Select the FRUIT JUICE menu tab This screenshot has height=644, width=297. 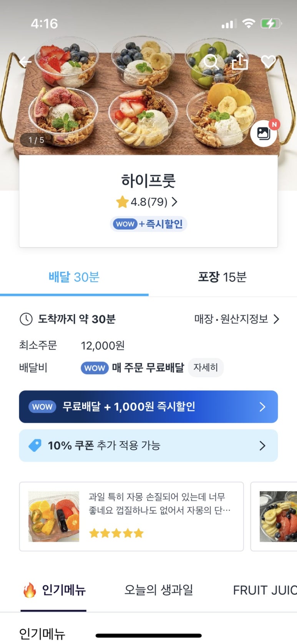click(x=265, y=590)
